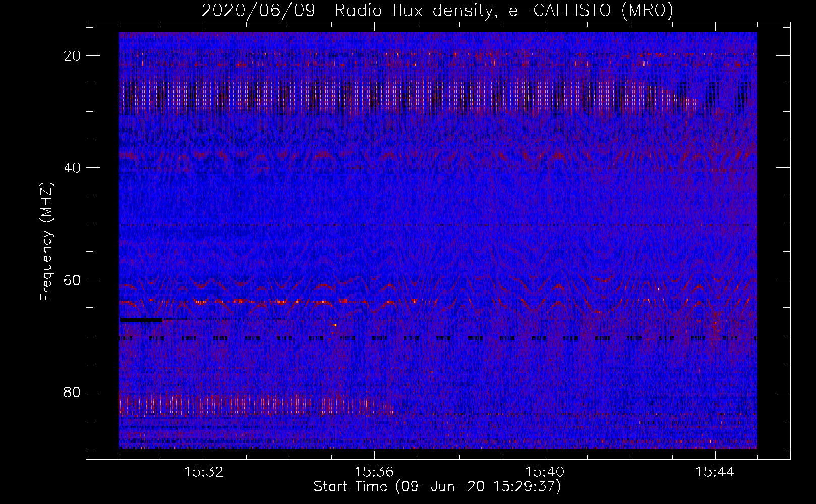Click the 'Frequency (MHZ)' axis label

pos(46,242)
